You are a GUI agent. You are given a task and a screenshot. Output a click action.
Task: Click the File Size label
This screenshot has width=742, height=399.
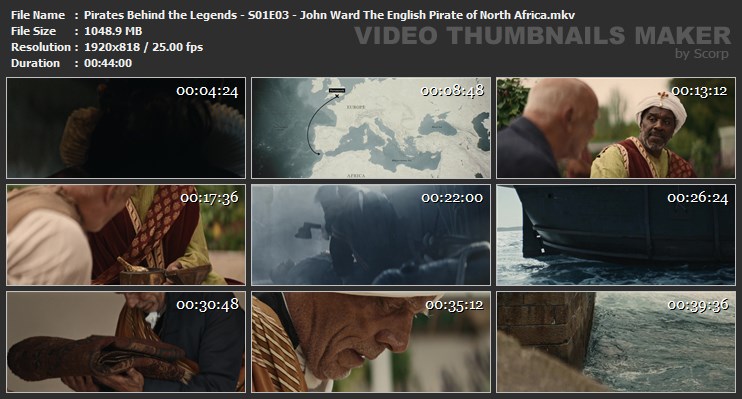click(33, 31)
